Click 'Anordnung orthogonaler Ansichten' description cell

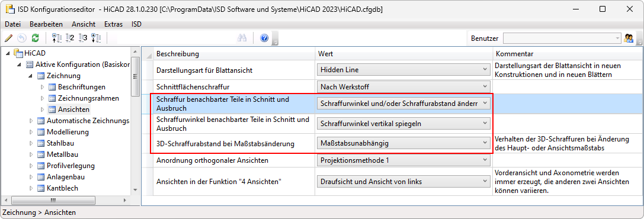(234, 160)
